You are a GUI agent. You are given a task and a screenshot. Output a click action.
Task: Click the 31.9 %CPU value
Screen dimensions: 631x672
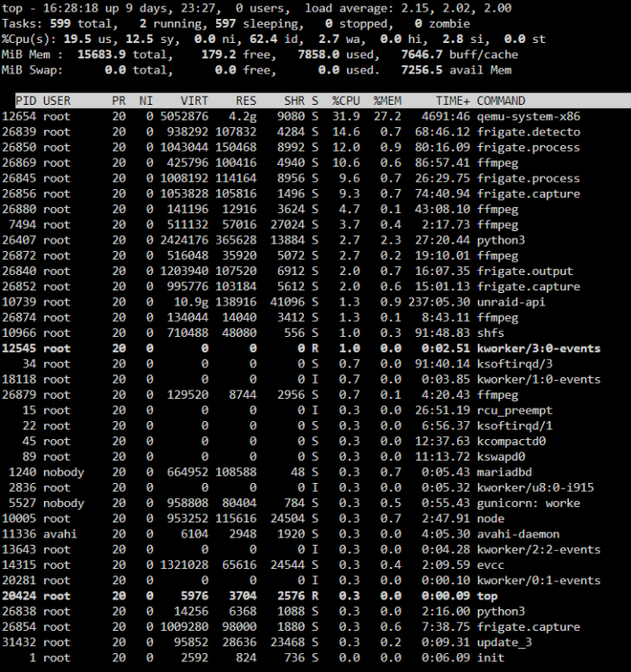(346, 116)
